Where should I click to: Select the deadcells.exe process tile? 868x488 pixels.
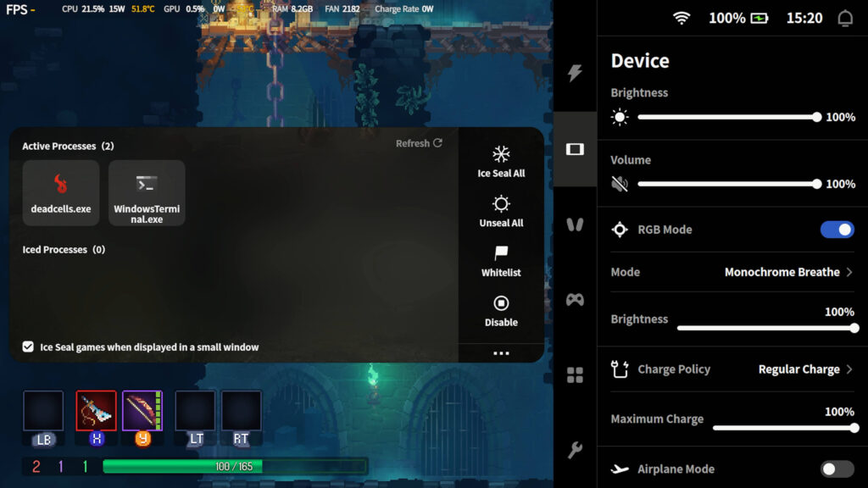click(x=61, y=192)
